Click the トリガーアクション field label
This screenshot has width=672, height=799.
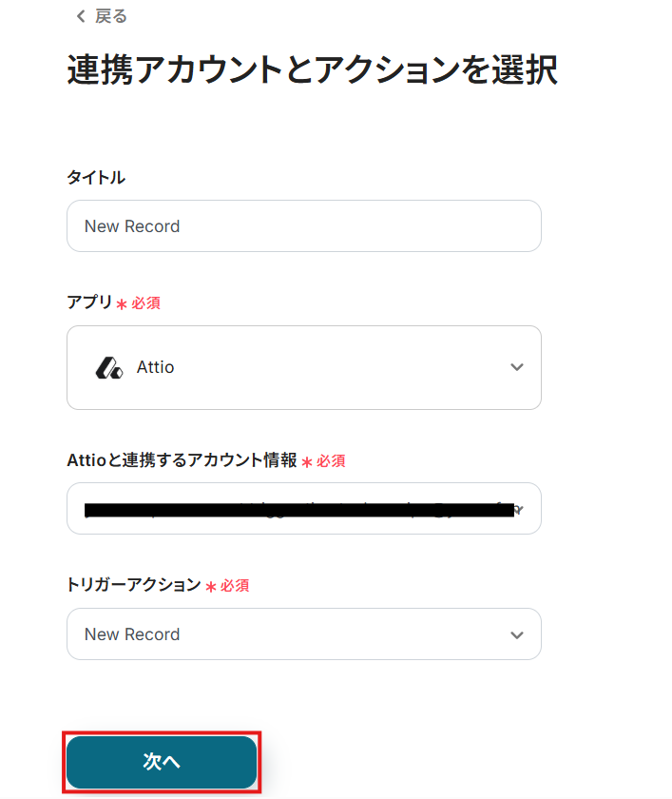[133, 585]
